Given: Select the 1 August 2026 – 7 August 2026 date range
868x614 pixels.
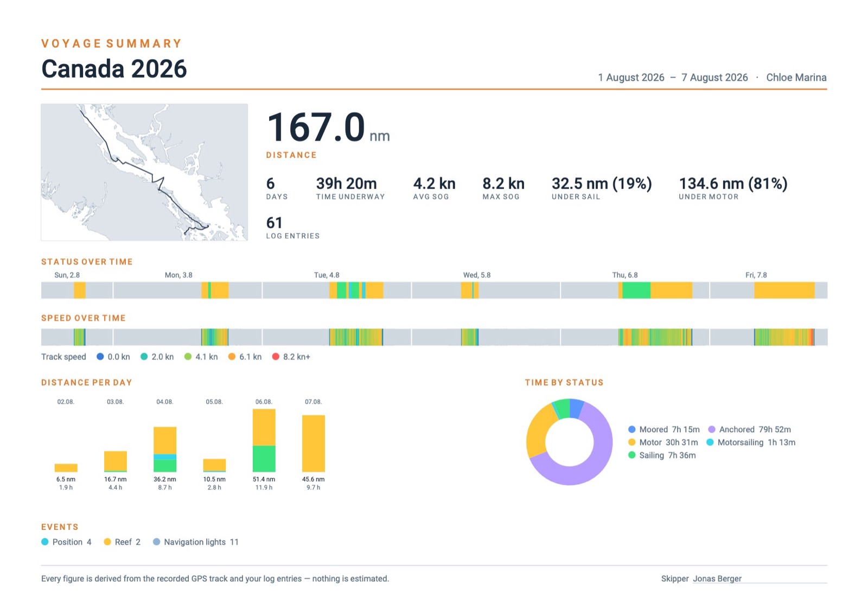Looking at the screenshot, I should [673, 78].
